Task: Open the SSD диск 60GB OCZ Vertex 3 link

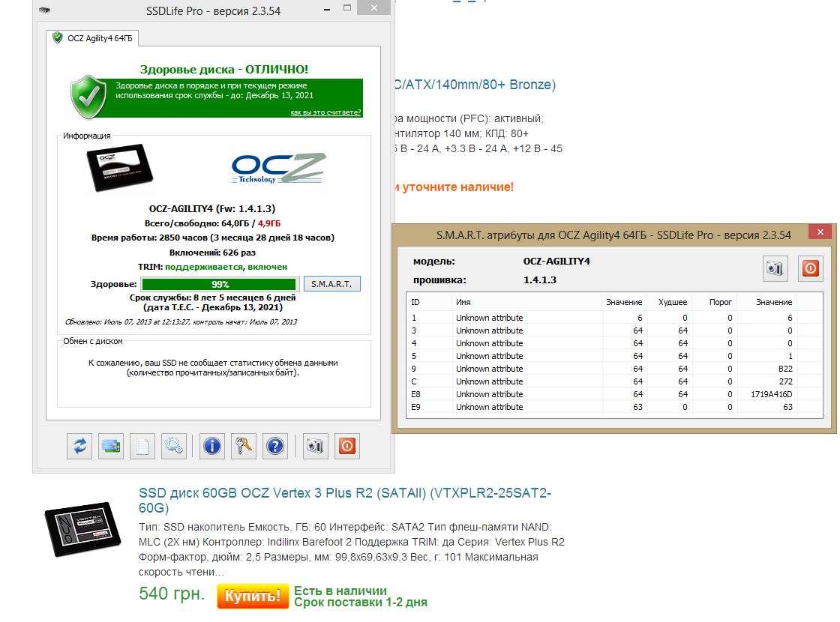Action: coord(345,500)
